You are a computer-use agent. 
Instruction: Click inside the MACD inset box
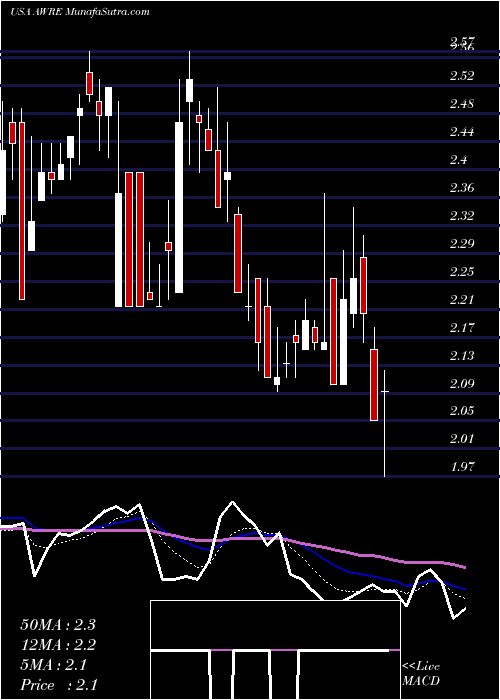tap(275, 650)
